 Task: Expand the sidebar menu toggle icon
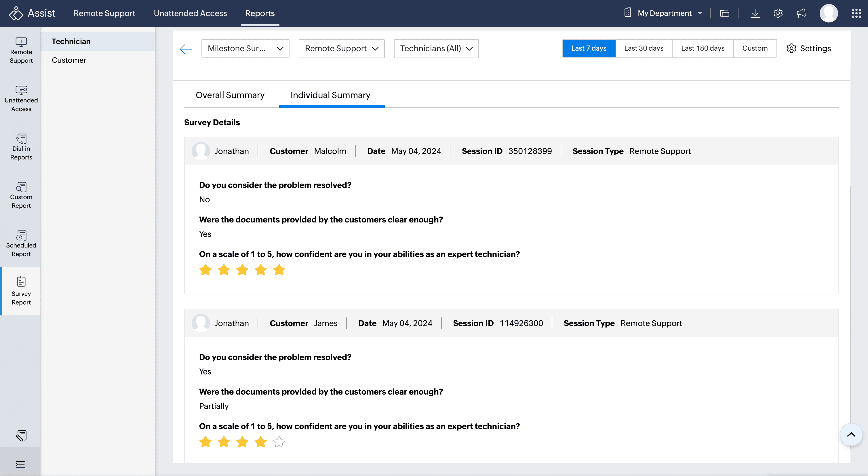click(x=20, y=464)
